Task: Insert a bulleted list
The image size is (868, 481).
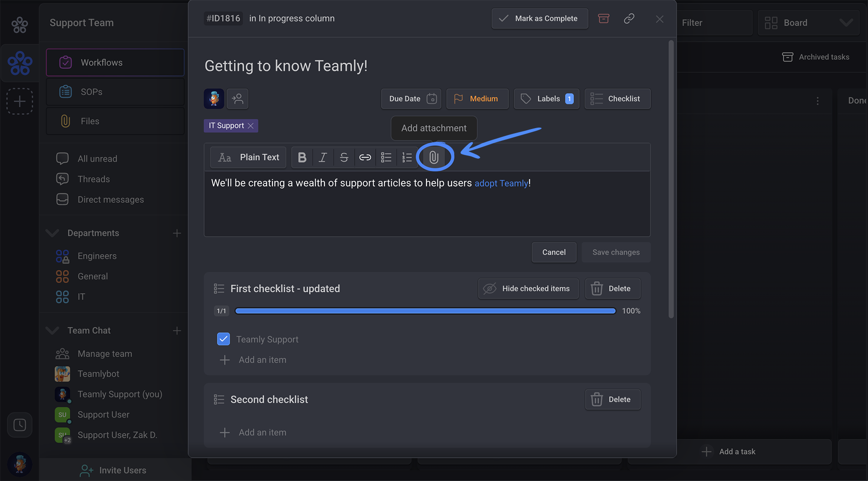Action: [x=386, y=157]
